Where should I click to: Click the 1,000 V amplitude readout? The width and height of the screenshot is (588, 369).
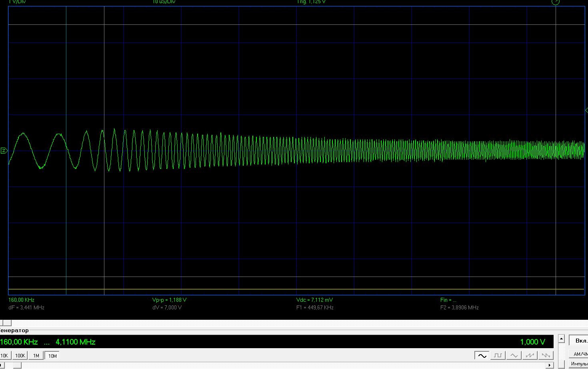pyautogui.click(x=532, y=342)
